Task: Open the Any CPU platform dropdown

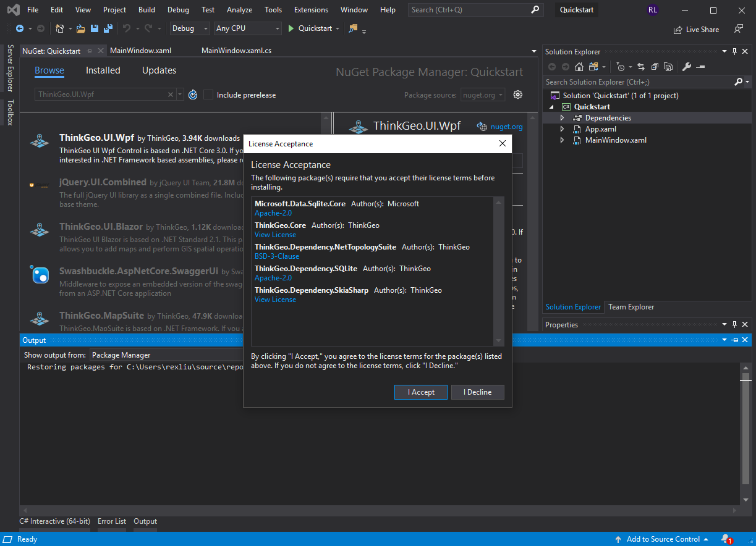Action: (247, 28)
